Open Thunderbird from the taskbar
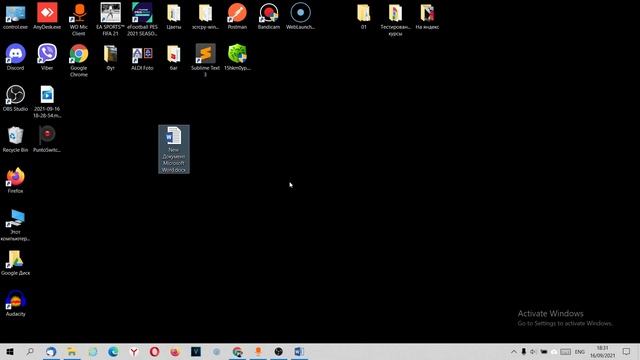640x360 pixels. (x=51, y=352)
